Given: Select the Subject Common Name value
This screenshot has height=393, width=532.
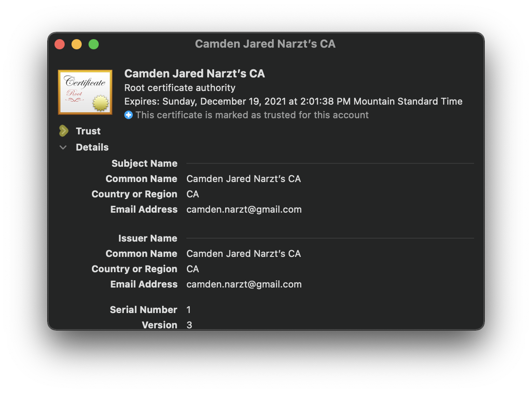Looking at the screenshot, I should [243, 179].
